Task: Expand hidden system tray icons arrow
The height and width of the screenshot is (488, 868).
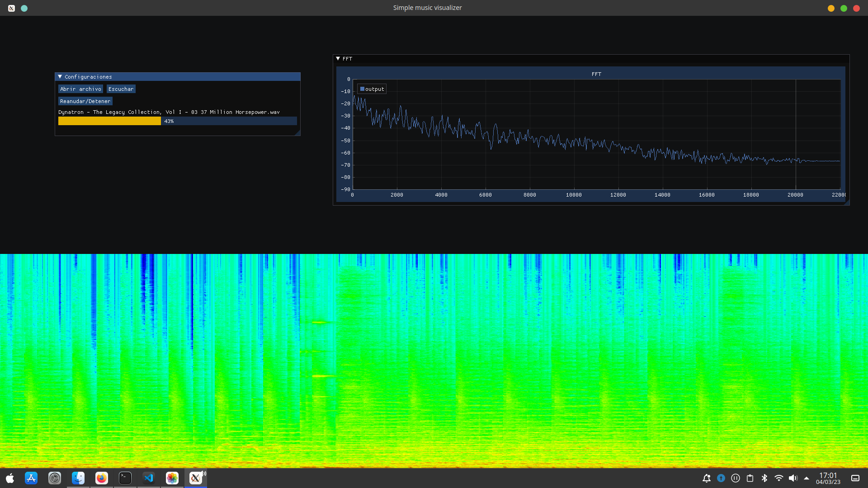Action: (807, 478)
